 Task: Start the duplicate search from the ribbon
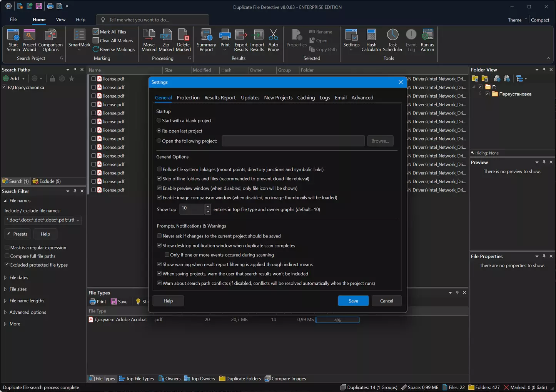click(x=13, y=40)
